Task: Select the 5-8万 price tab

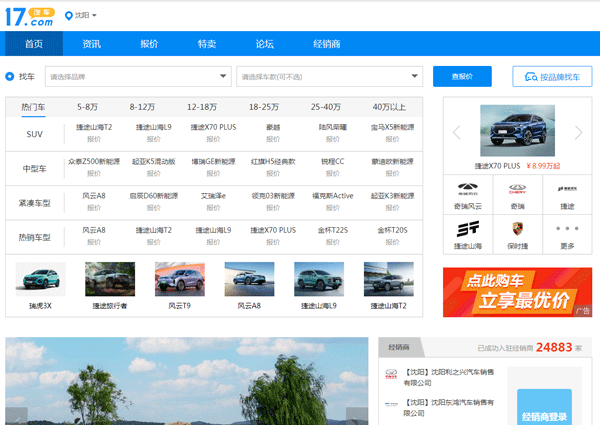Action: pos(87,107)
